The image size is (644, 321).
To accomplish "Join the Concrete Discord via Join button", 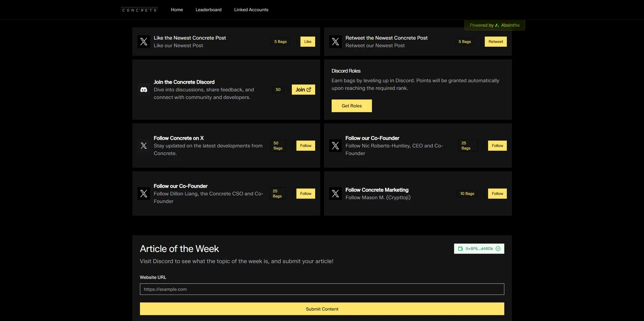I will 303,90.
